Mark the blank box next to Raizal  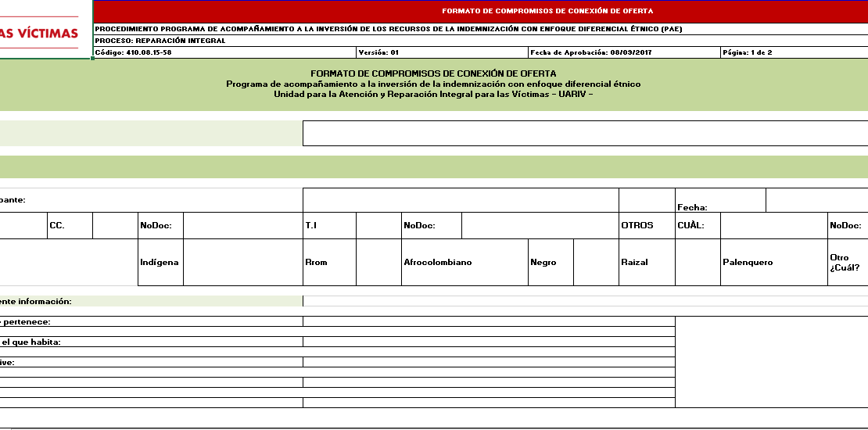coord(698,263)
